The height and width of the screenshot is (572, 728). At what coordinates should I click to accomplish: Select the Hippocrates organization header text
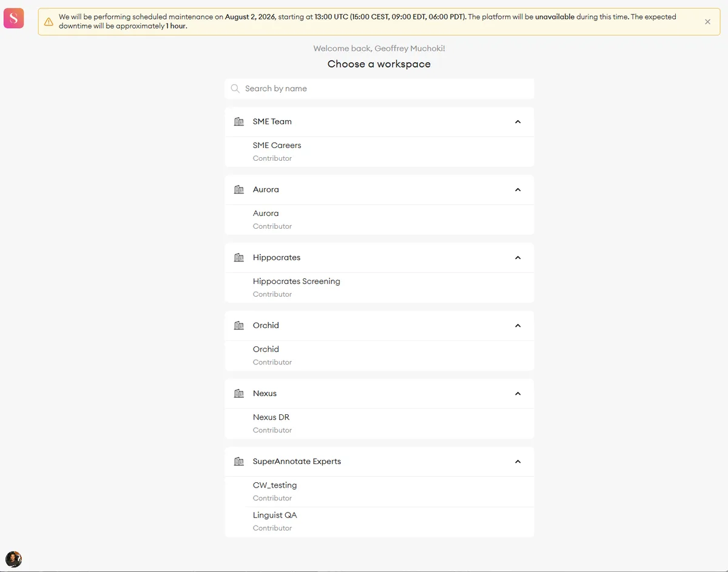pos(276,258)
